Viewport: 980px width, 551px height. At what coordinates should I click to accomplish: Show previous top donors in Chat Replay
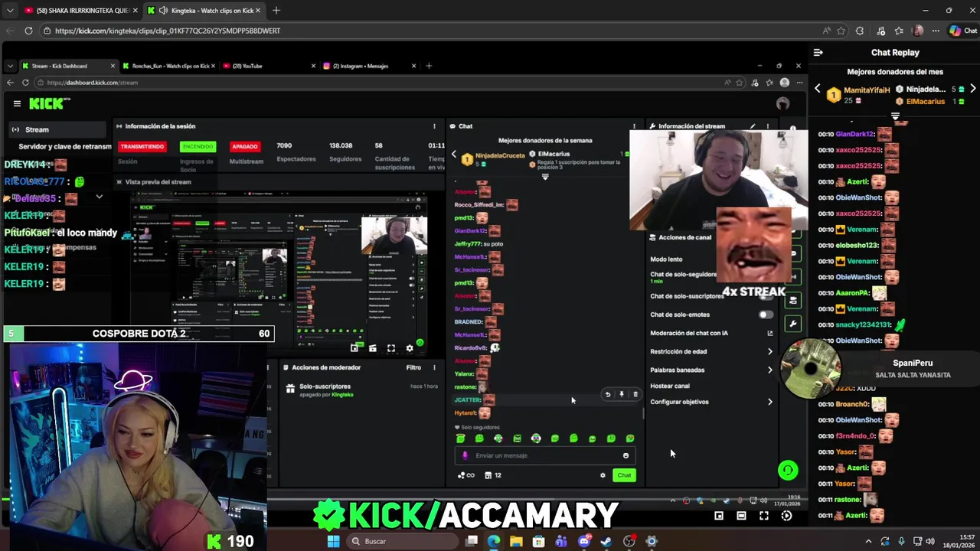(817, 89)
